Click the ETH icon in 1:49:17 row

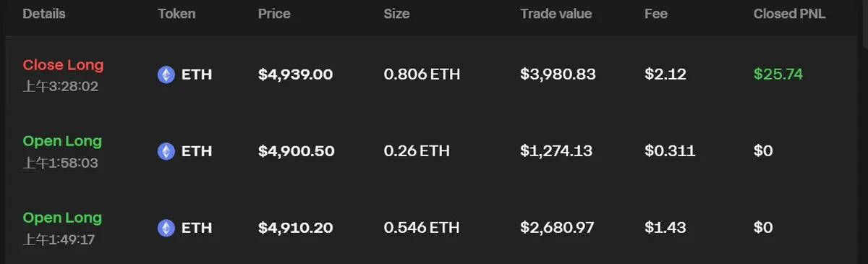(166, 228)
